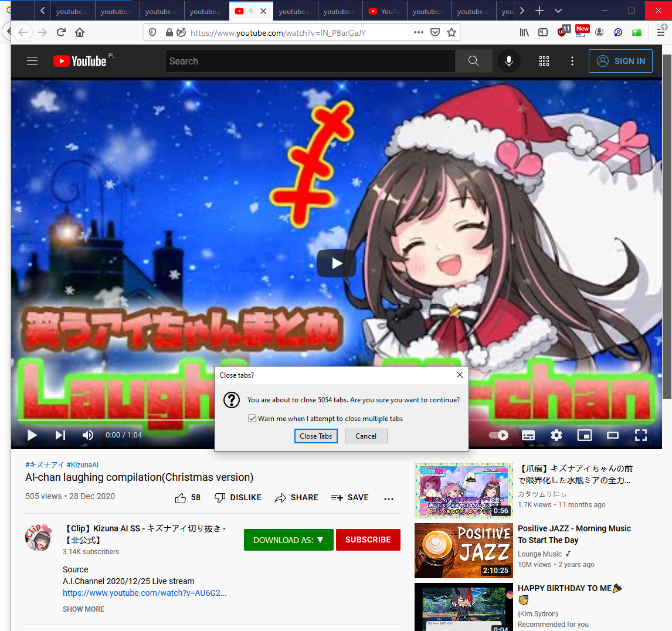Navigate back to the previous page

(x=23, y=32)
